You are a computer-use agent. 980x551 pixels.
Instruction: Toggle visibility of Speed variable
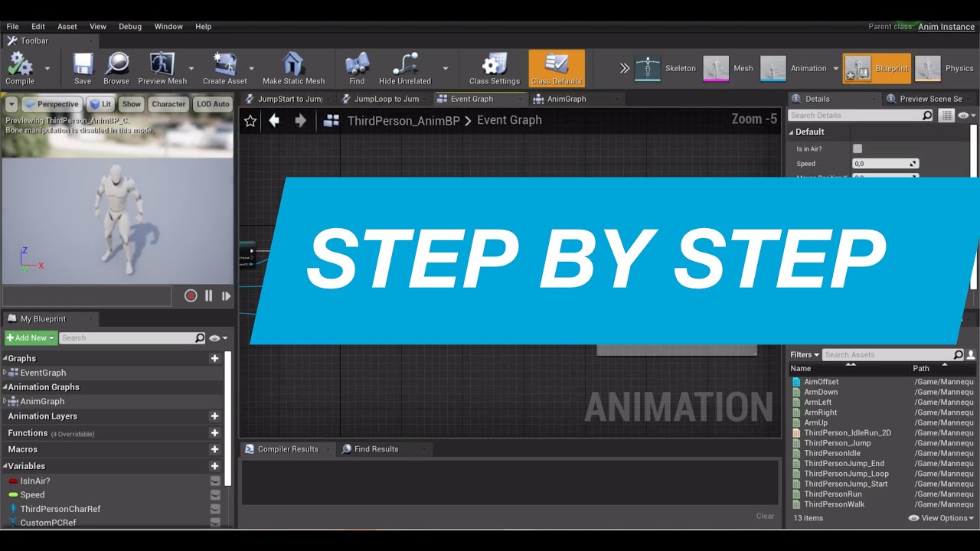(215, 494)
